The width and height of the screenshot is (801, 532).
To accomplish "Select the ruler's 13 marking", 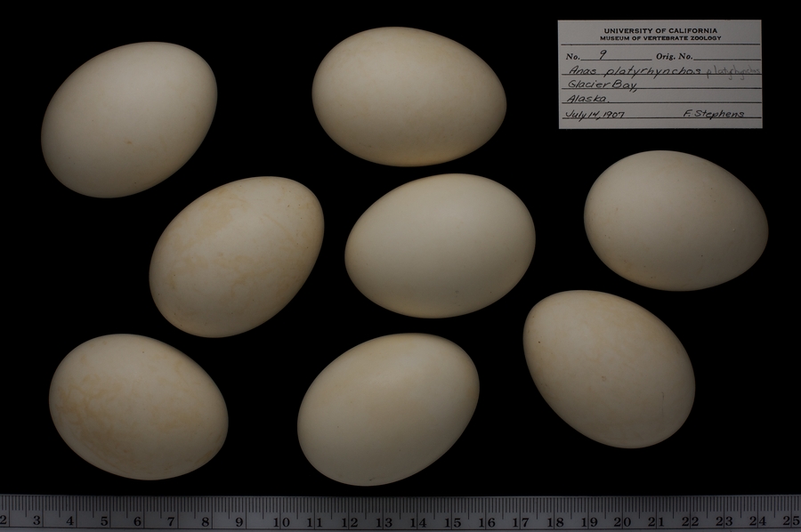I will click(x=384, y=521).
